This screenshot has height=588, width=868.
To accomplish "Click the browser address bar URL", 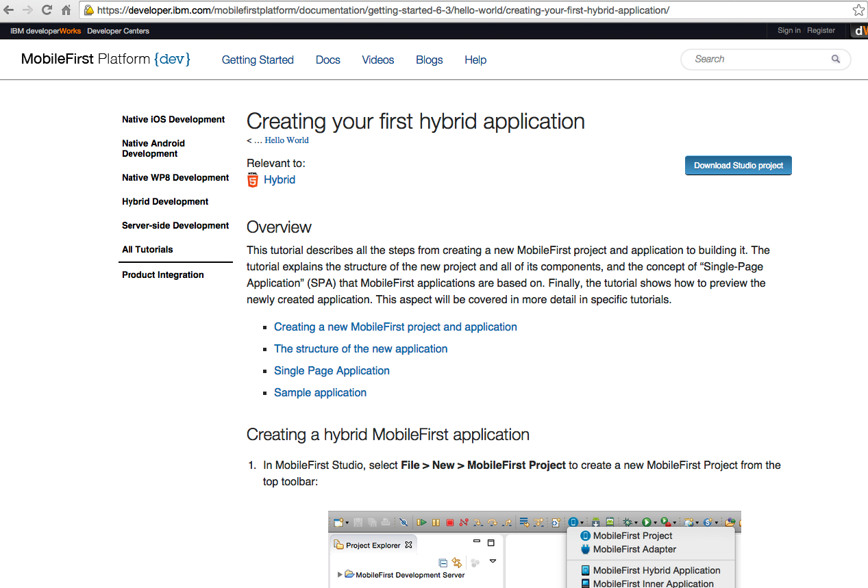I will (383, 10).
